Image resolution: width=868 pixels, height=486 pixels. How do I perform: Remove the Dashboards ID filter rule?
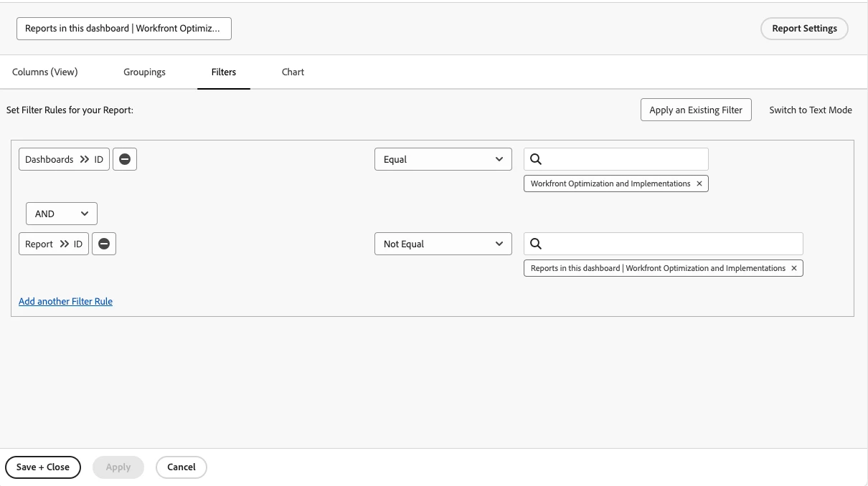click(125, 159)
